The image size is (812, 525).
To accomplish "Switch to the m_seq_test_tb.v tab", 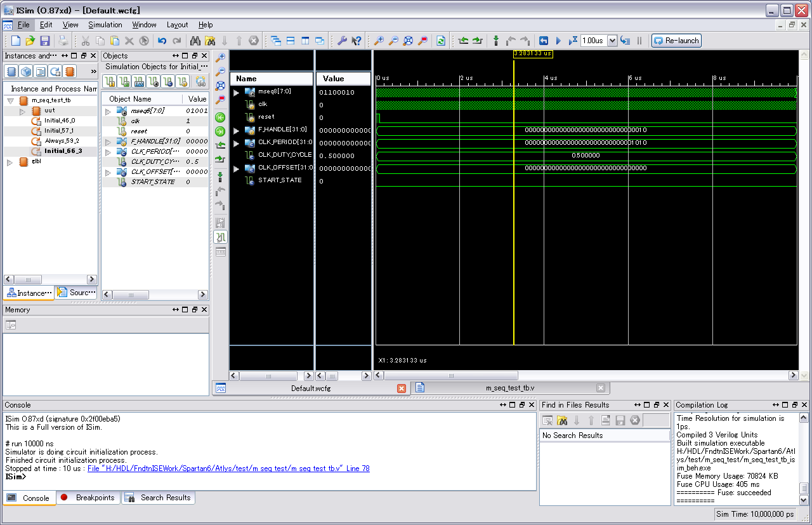I will click(510, 388).
